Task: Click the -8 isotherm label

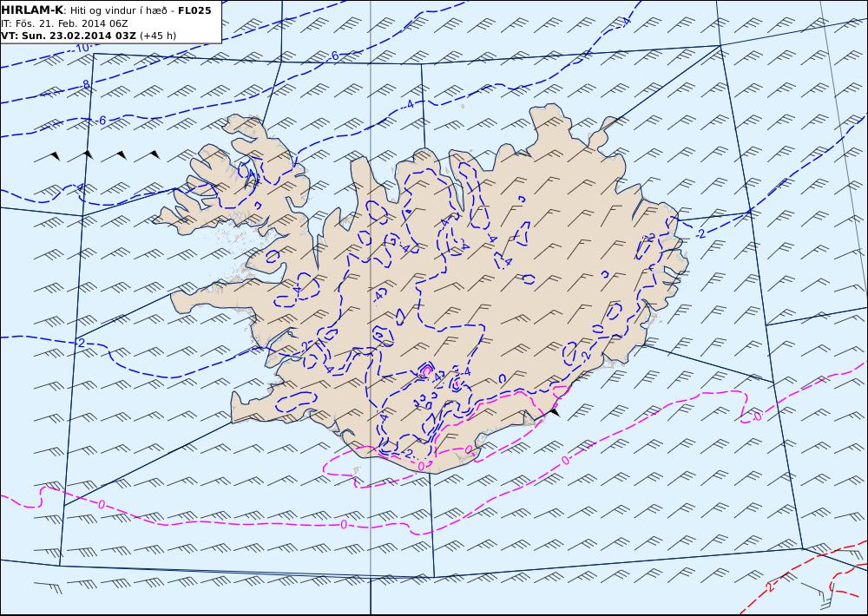Action: point(84,85)
